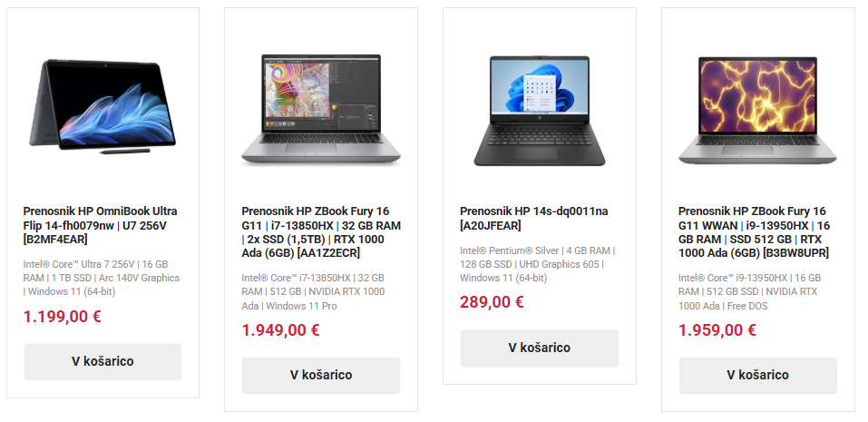Image resolution: width=868 pixels, height=422 pixels.
Task: Select the Core Ultra 7 256V spec description
Action: [102, 278]
